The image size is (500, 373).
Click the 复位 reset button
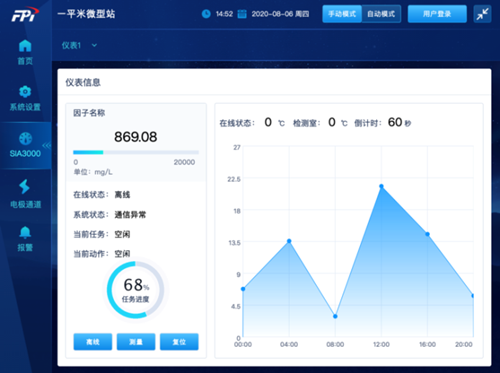point(179,342)
